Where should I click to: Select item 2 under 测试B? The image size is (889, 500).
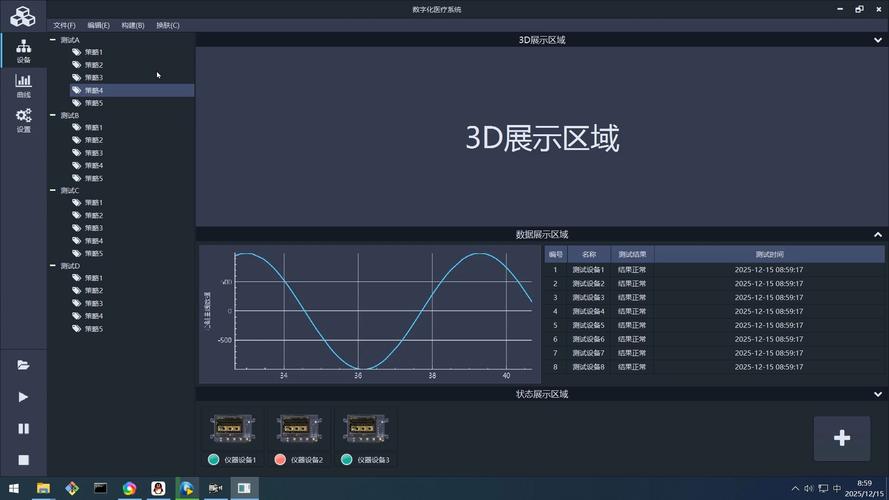(94, 140)
